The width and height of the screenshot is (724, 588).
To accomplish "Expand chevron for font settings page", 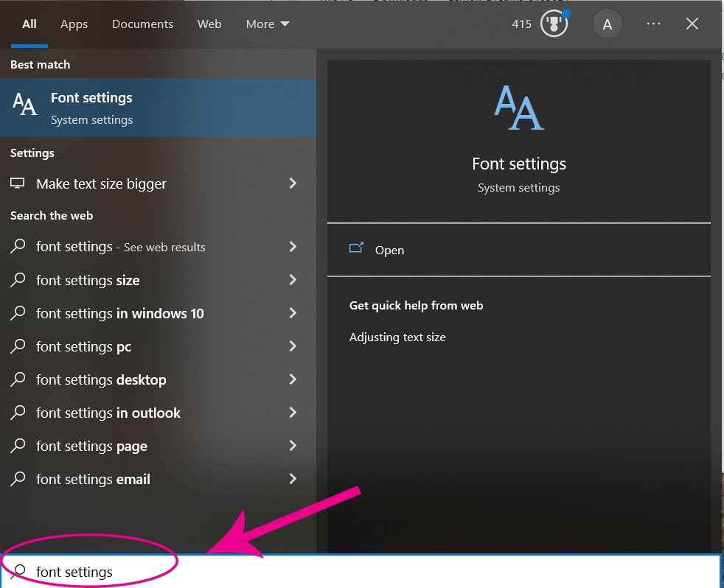I will (x=292, y=446).
